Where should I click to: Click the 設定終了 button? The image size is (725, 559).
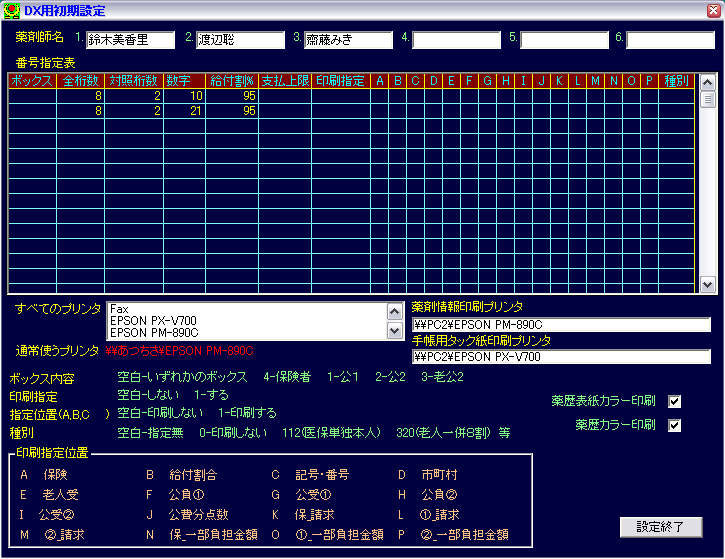(660, 527)
